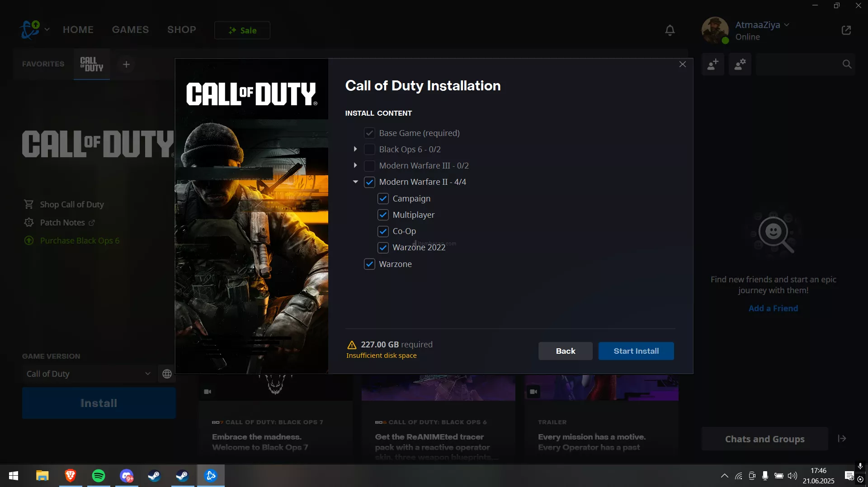Click the Start Install button

point(636,351)
